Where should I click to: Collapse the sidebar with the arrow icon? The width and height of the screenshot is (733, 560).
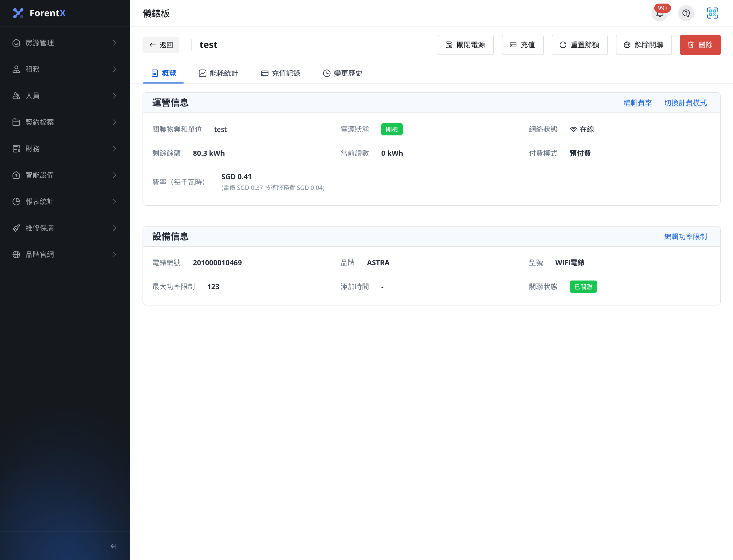114,546
